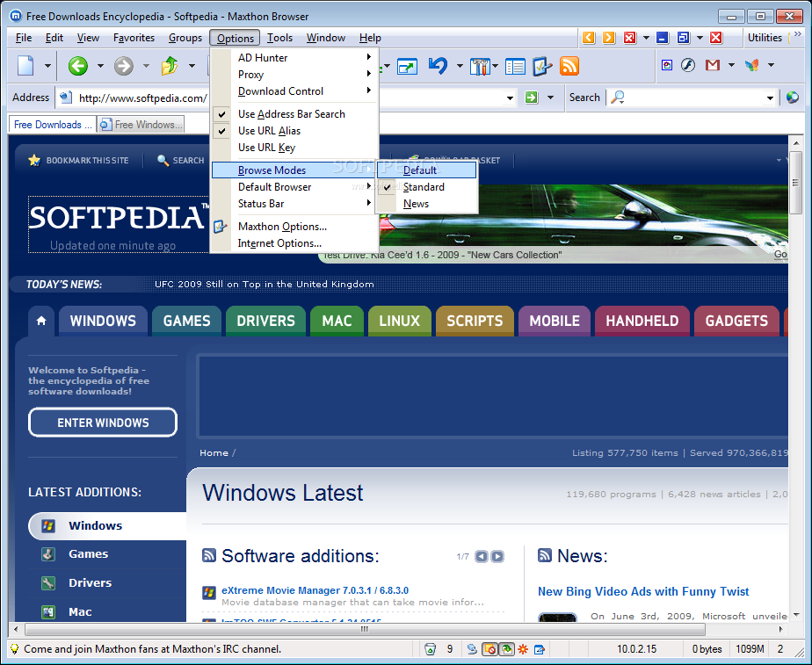Viewport: 812px width, 665px height.
Task: Open the address bar URL dropdown
Action: (x=510, y=98)
